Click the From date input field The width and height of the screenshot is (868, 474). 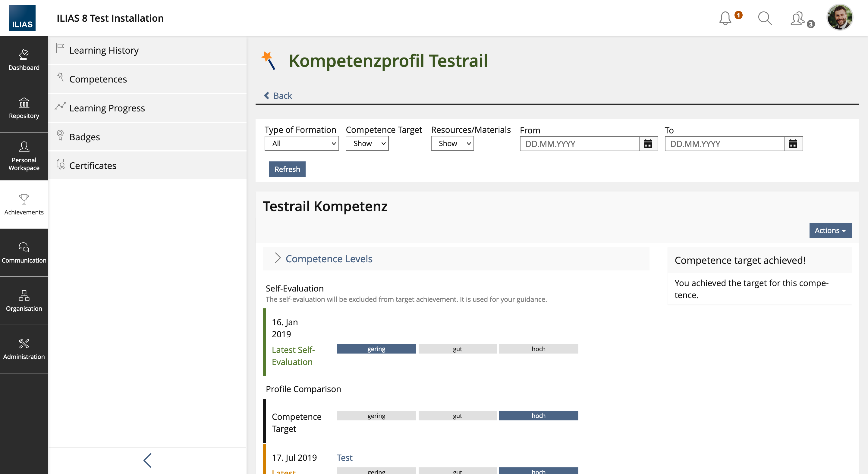(x=579, y=144)
